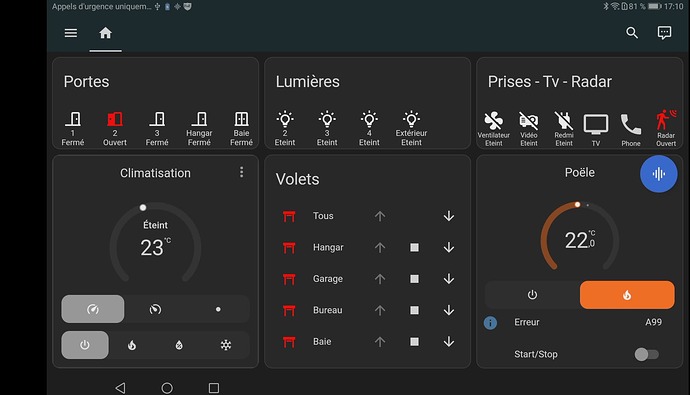
Task: Tap the Phone icon
Action: point(631,124)
